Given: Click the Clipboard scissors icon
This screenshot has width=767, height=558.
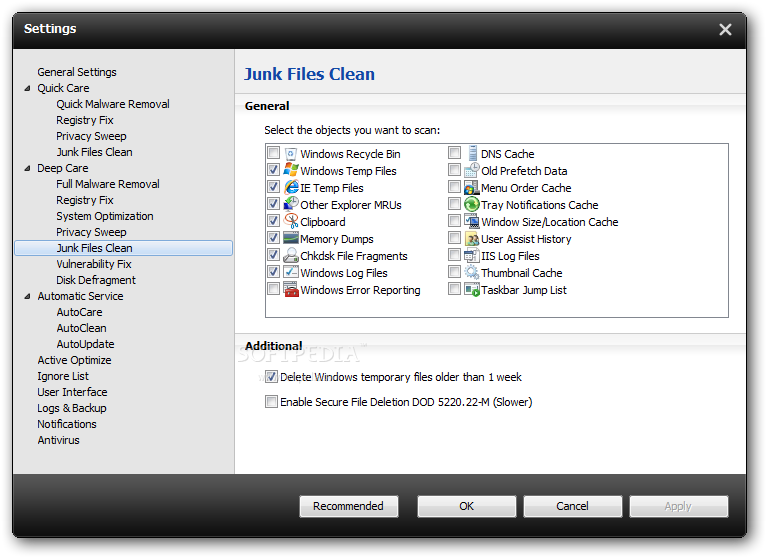Looking at the screenshot, I should pyautogui.click(x=291, y=221).
